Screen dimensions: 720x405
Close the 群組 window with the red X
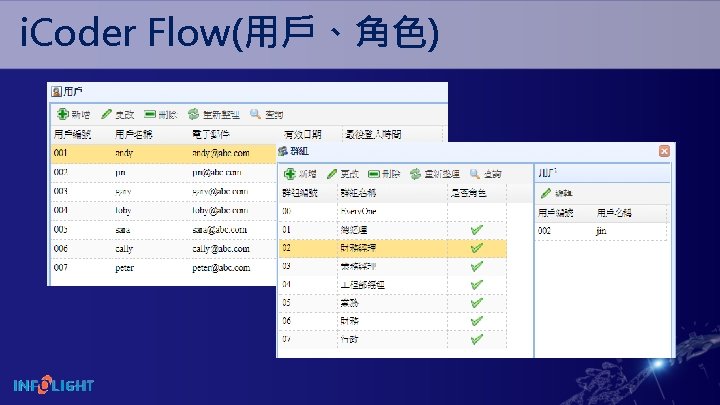[x=664, y=151]
